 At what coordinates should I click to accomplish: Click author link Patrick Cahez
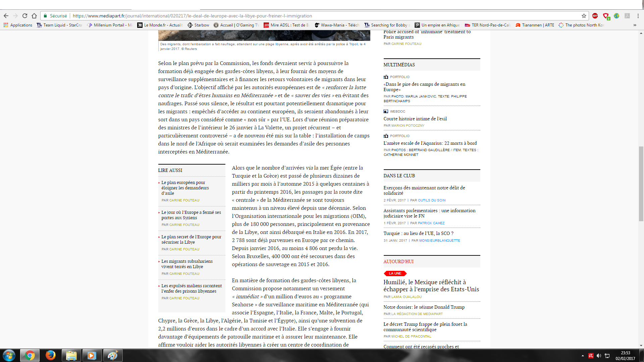point(431,223)
